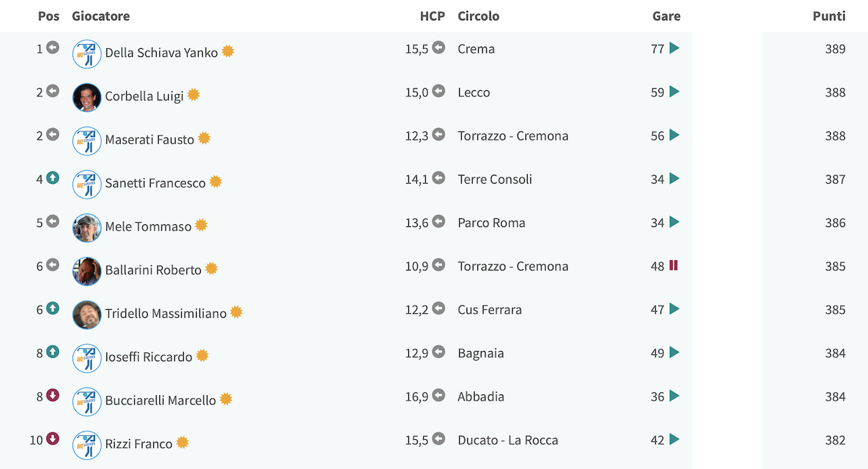Open Corbella Luigi's profile photo
The height and width of the screenshot is (469, 868).
tap(87, 98)
